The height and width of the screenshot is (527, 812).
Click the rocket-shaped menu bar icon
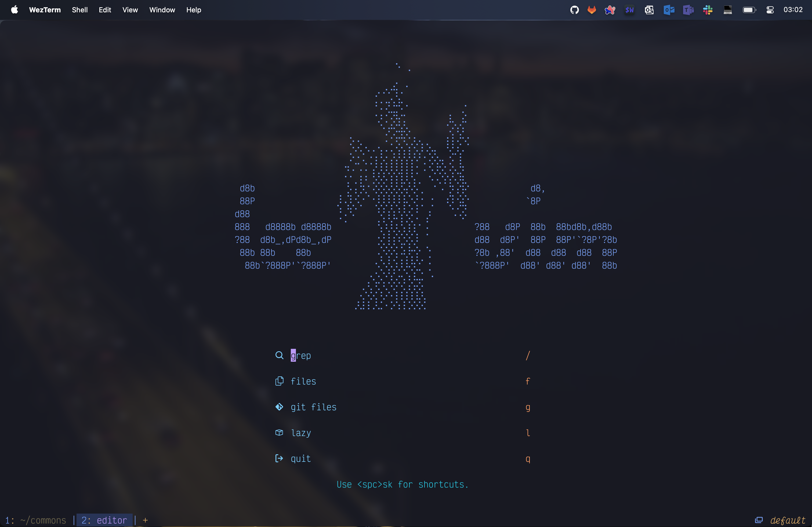(610, 10)
